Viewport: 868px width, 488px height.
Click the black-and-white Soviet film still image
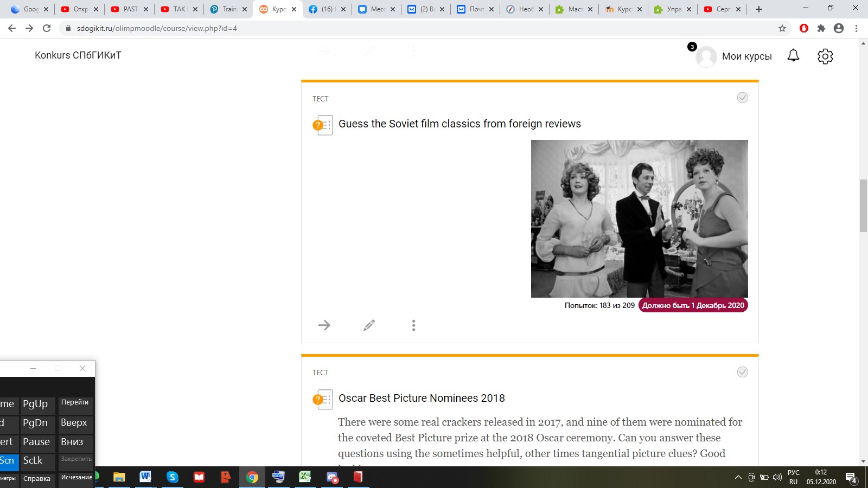(639, 219)
